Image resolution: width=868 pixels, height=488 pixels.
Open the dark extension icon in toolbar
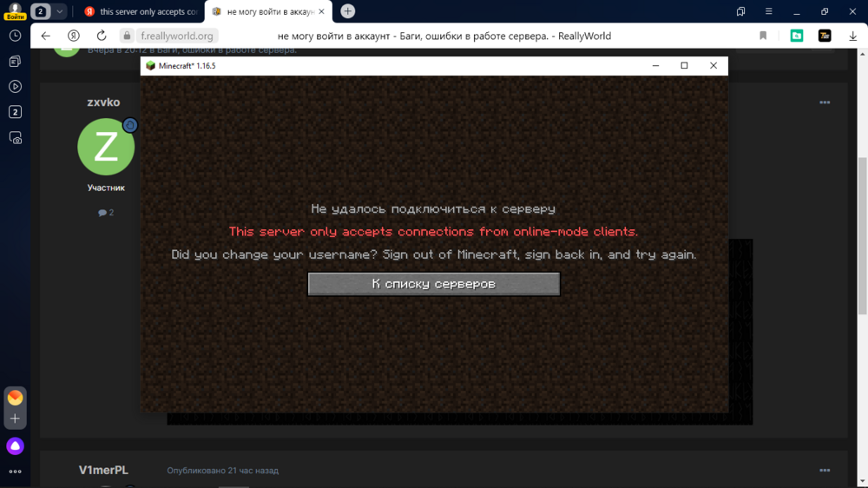coord(825,36)
